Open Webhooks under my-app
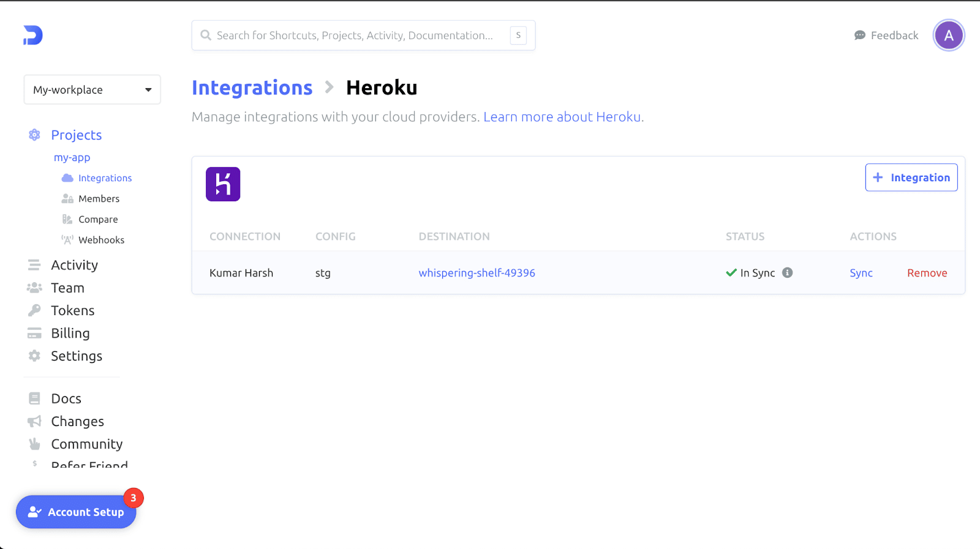This screenshot has height=549, width=980. [x=101, y=240]
